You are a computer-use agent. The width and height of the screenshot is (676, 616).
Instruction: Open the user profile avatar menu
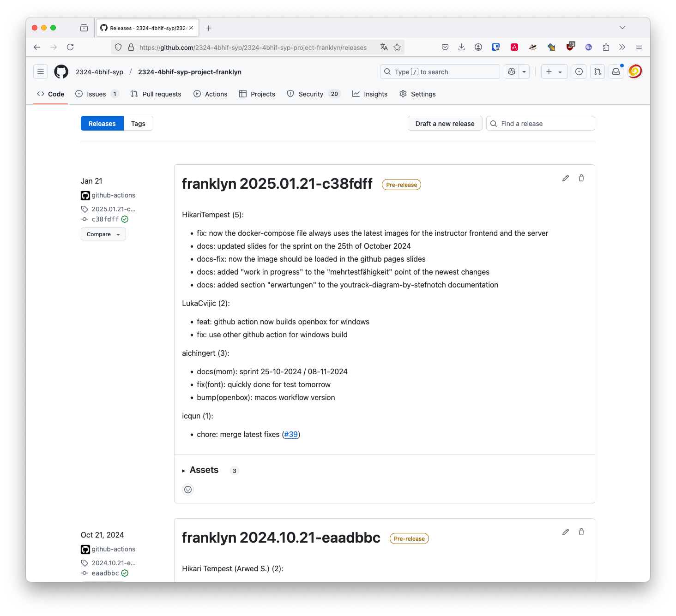coord(635,72)
